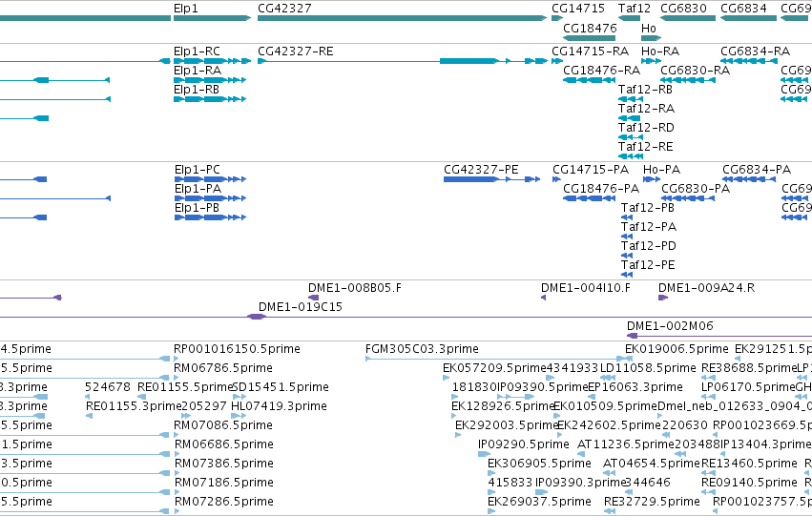812x516 pixels.
Task: Select the Elp1-RA transcript
Action: [210, 80]
